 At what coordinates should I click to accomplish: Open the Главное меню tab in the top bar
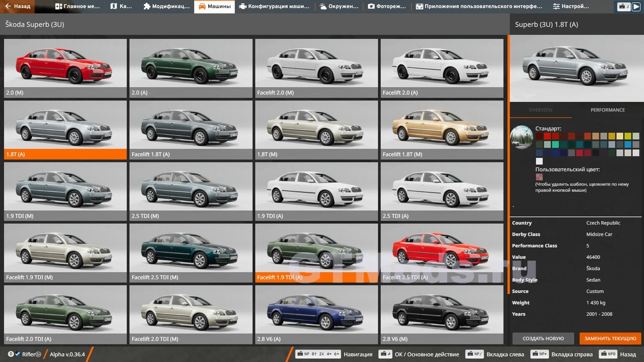[x=77, y=7]
